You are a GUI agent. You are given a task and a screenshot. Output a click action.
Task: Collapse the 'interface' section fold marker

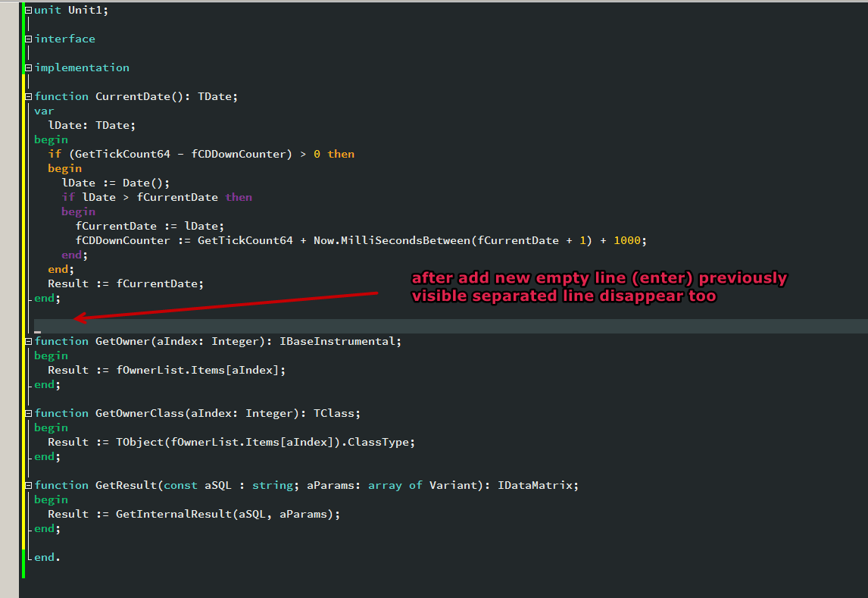(x=28, y=39)
